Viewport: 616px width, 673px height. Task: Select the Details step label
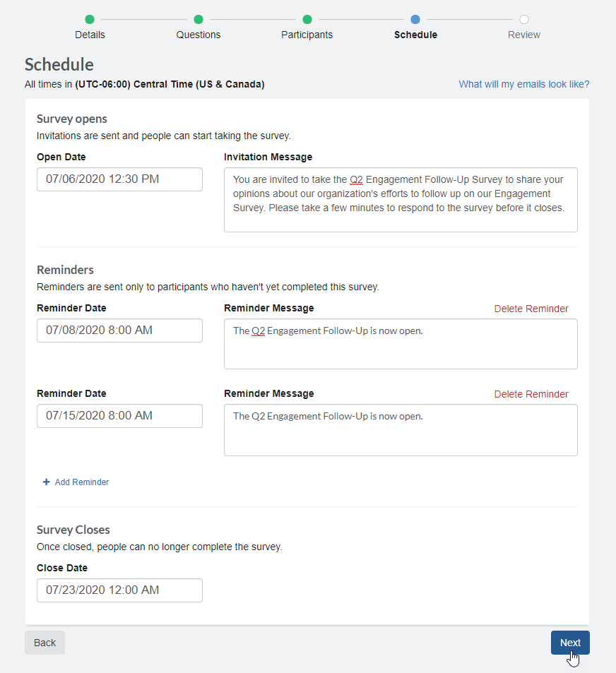coord(90,34)
